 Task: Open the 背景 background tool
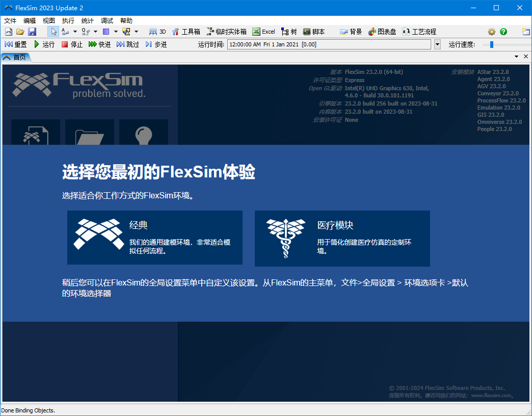tap(351, 32)
